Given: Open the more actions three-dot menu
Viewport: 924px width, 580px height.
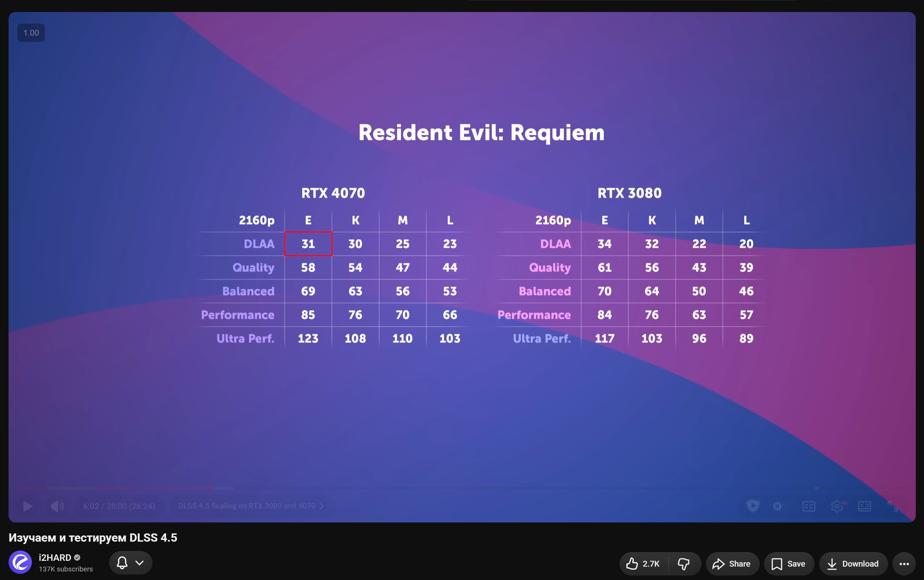Looking at the screenshot, I should click(x=904, y=564).
